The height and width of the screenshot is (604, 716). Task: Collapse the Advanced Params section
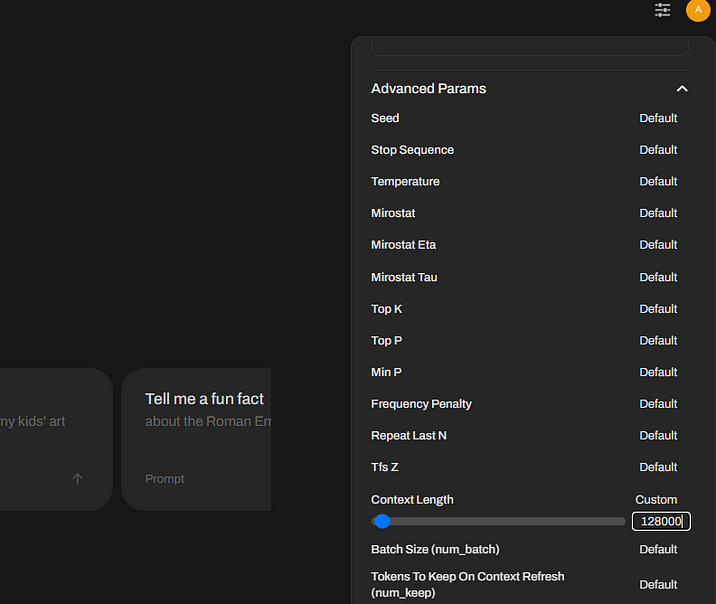pos(682,89)
